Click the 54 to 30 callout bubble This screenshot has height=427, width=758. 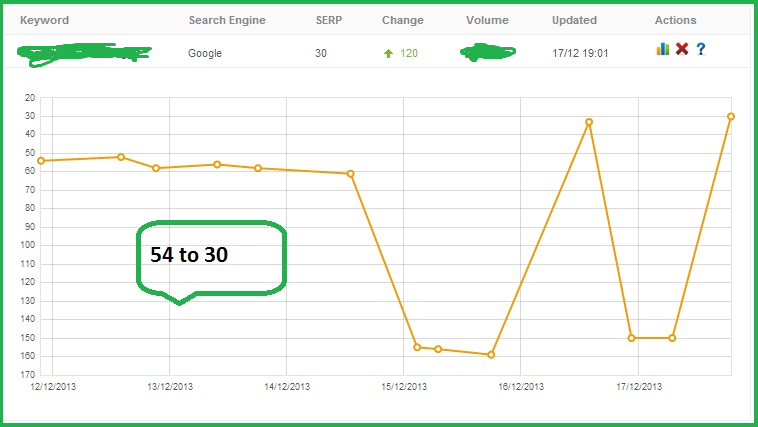(211, 261)
